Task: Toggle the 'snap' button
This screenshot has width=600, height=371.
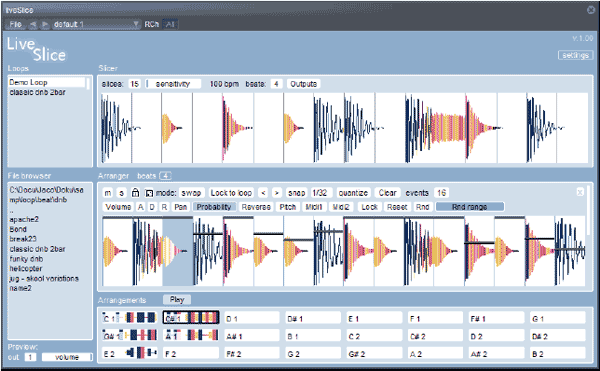Action: tap(297, 193)
